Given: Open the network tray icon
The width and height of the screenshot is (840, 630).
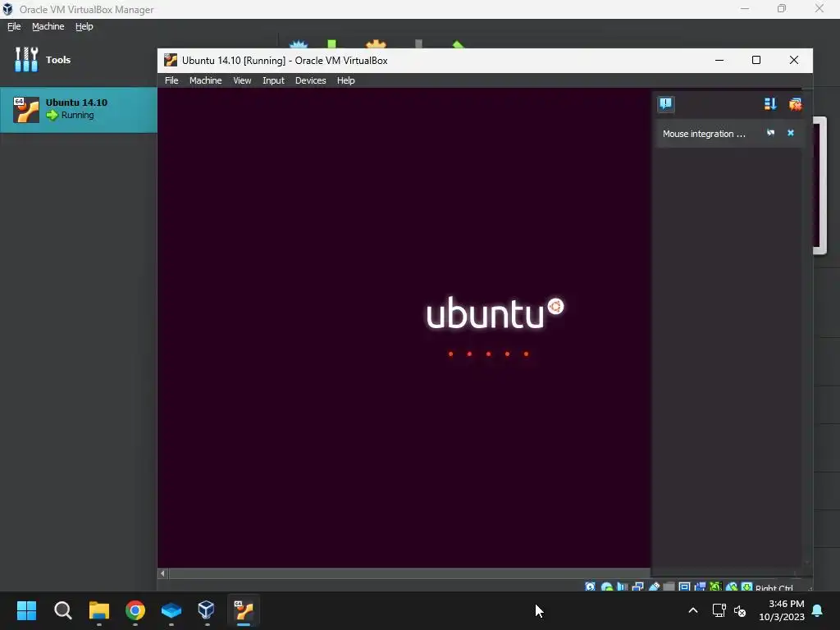Looking at the screenshot, I should 719,610.
